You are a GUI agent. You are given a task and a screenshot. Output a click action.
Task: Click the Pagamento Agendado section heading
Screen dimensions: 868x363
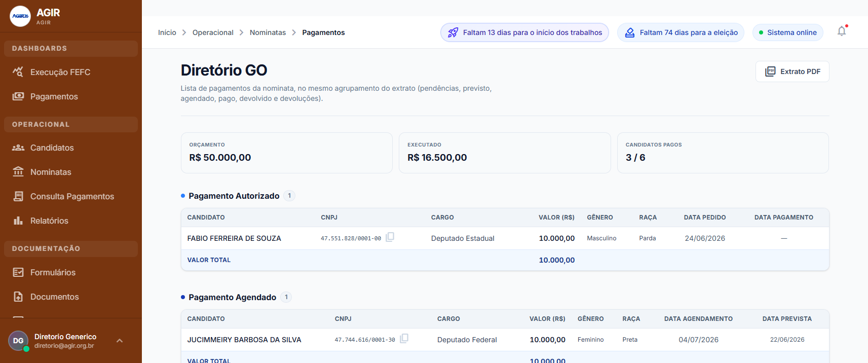(232, 297)
